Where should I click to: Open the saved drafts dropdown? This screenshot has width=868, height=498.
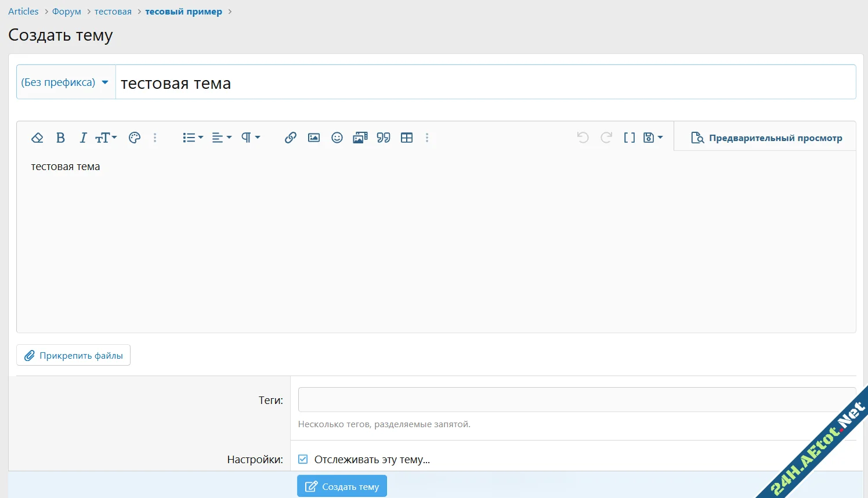(652, 138)
